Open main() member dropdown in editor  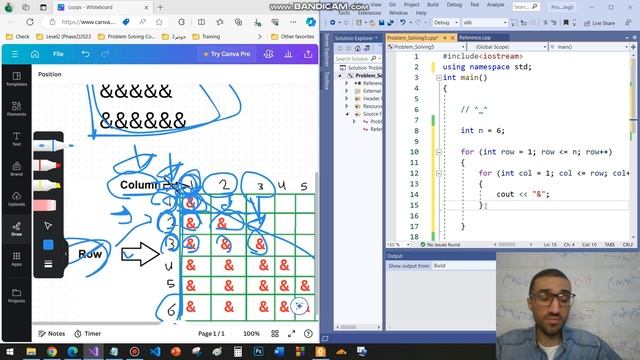pos(589,47)
